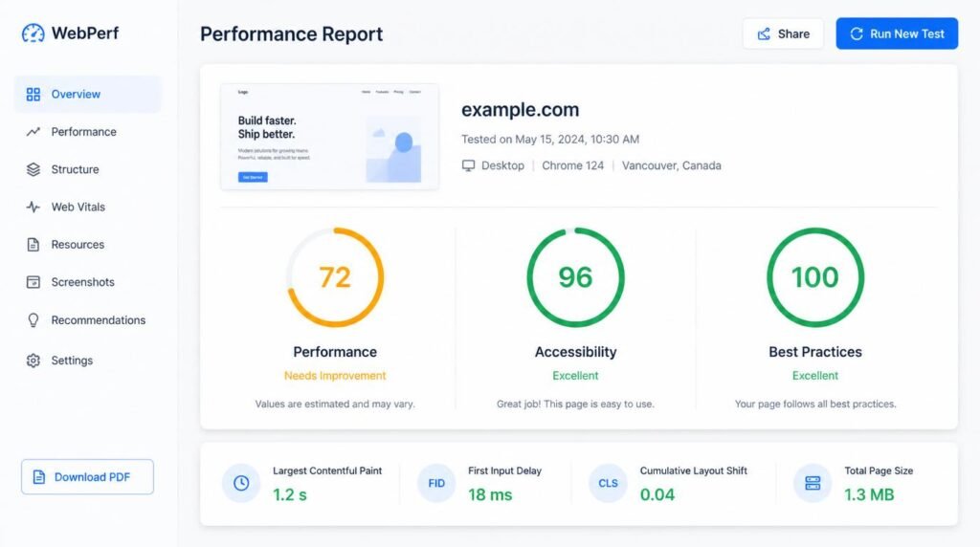Screen dimensions: 980x547
Task: Click the Accessibility score 96 ring
Action: tap(575, 277)
